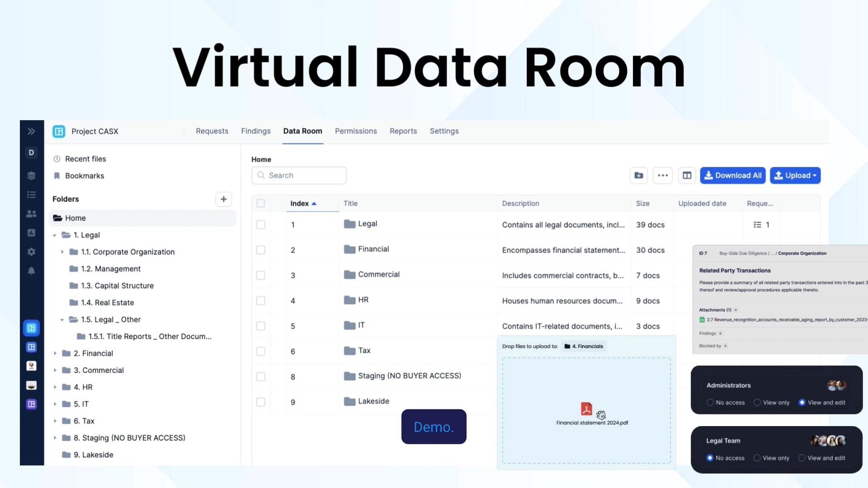
Task: Collapse the 1. Legal folder tree
Action: tap(55, 235)
